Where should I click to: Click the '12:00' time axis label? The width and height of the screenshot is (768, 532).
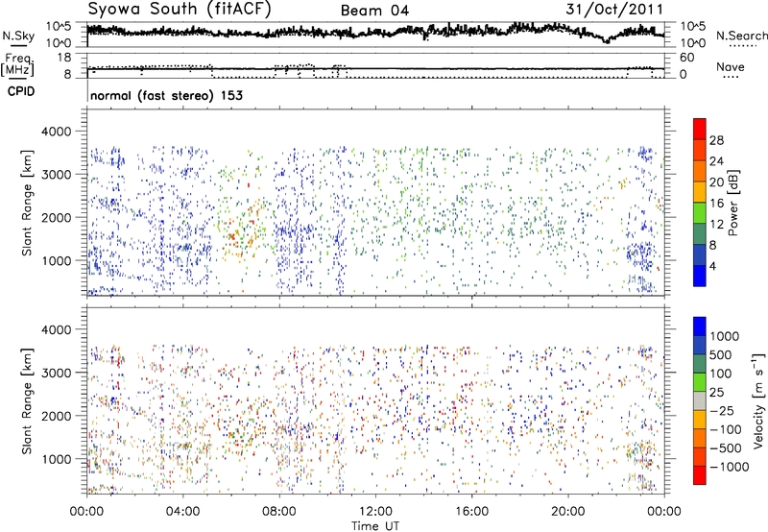[x=375, y=512]
